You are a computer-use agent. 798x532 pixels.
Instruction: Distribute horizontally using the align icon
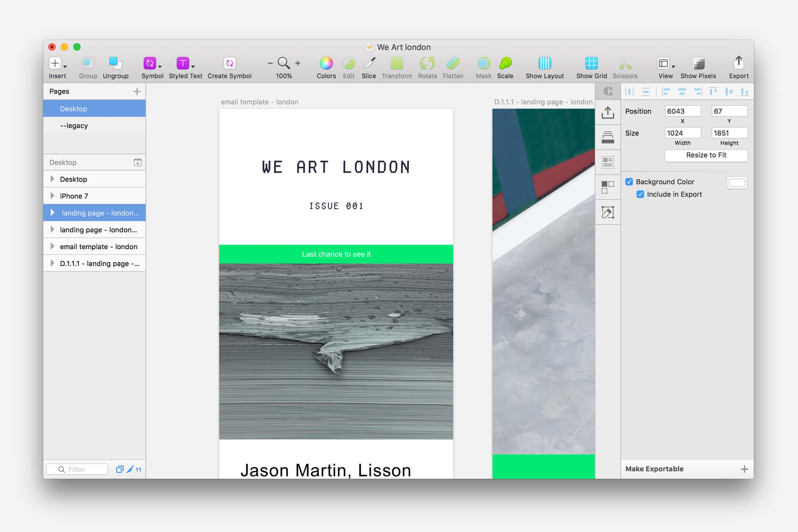pos(629,92)
